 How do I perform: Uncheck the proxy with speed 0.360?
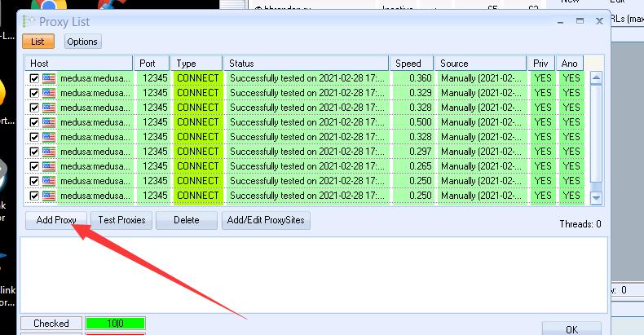tap(34, 78)
